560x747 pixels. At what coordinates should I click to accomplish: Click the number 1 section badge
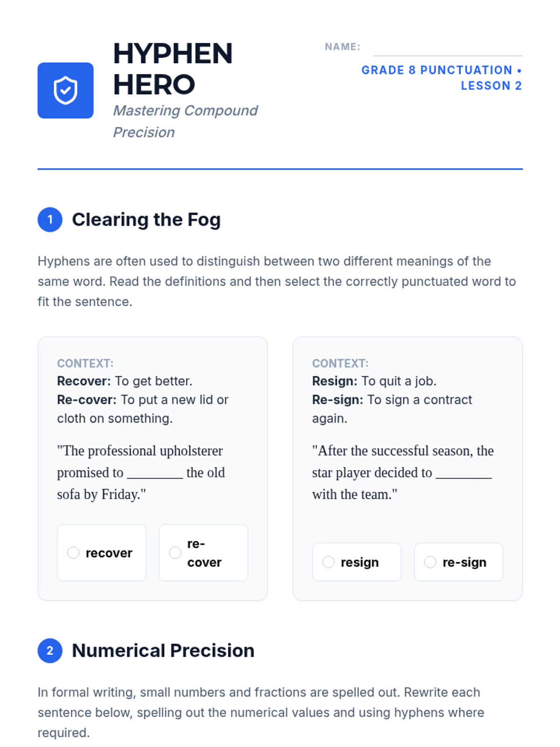click(50, 219)
